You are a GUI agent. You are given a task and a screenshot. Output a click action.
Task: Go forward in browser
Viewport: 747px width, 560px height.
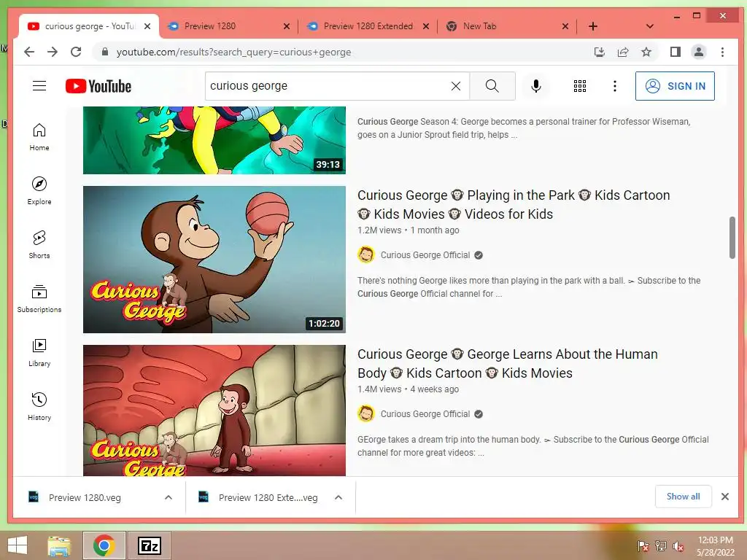[x=53, y=52]
